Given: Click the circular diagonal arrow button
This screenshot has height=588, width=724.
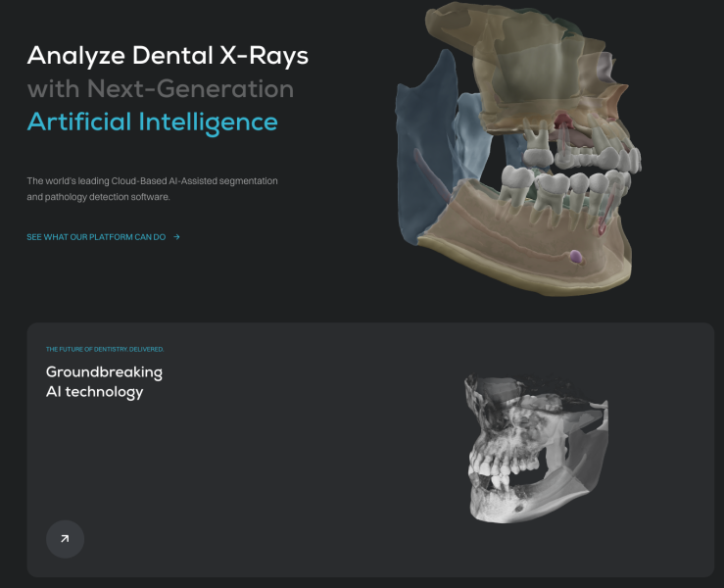Looking at the screenshot, I should click(x=65, y=538).
